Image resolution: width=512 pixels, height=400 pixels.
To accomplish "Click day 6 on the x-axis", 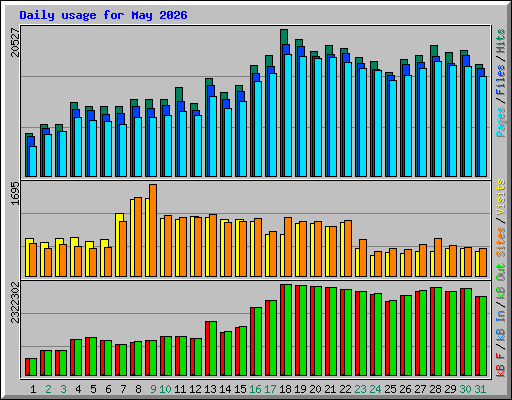I will click(108, 389).
